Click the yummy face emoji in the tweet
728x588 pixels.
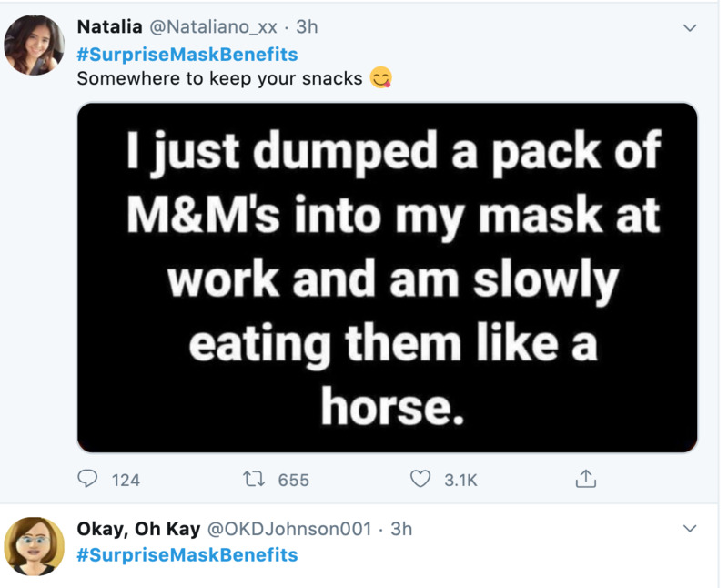pyautogui.click(x=381, y=78)
